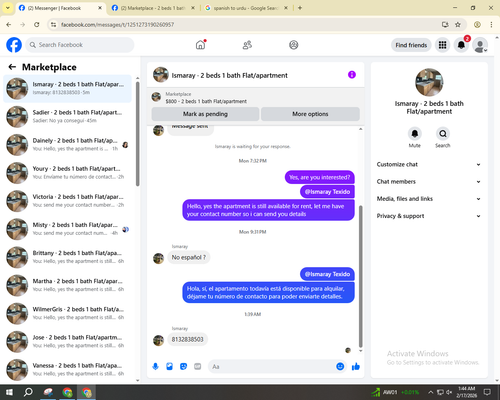The image size is (500, 400).
Task: Search in conversation using magnifier icon
Action: [x=443, y=134]
